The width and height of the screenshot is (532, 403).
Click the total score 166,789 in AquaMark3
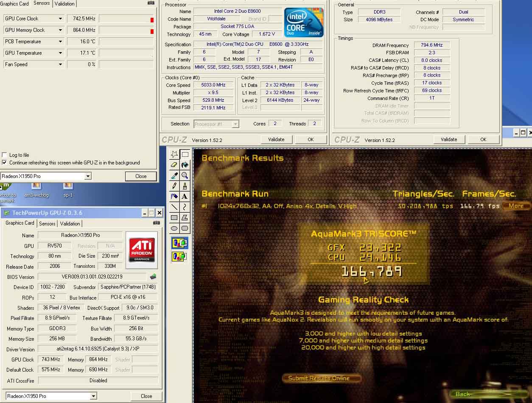372,272
